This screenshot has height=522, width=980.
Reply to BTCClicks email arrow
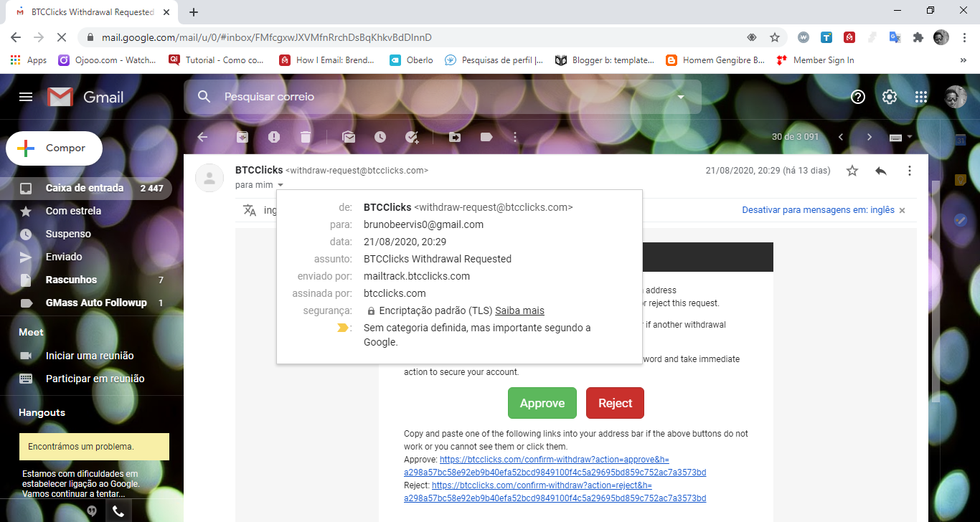point(881,171)
